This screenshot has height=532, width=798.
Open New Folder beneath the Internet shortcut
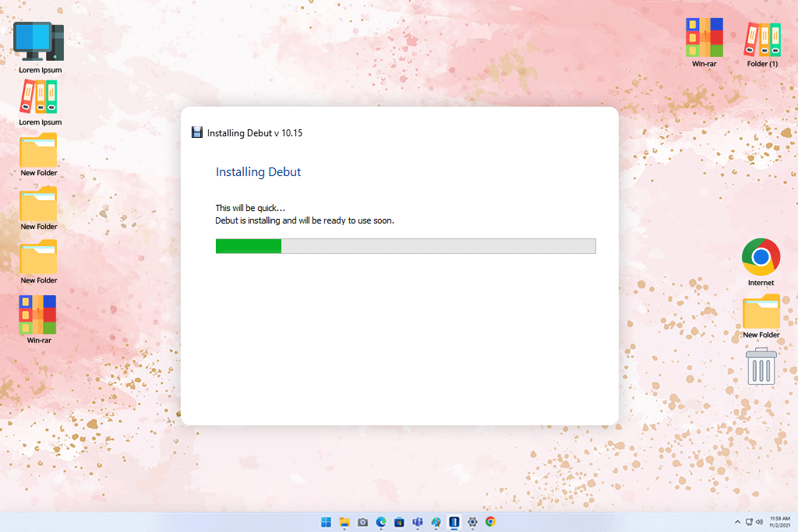point(761,312)
